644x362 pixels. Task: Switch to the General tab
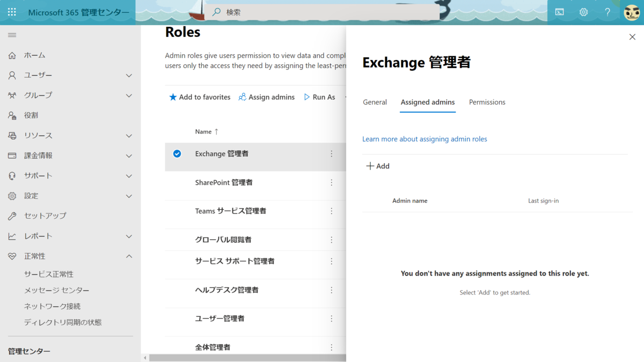(x=375, y=102)
